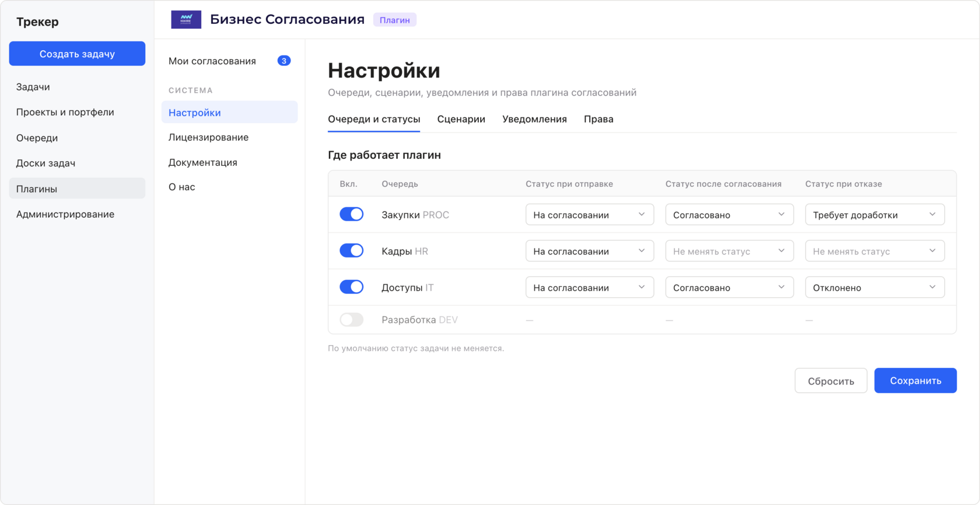Disable the Закупки PROC queue toggle
The image size is (980, 505).
tap(352, 214)
